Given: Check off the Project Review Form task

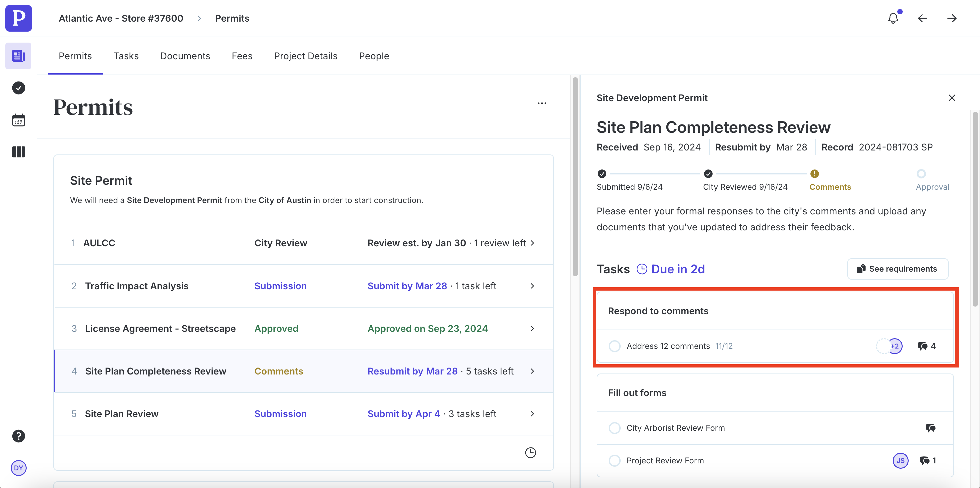Looking at the screenshot, I should point(614,461).
